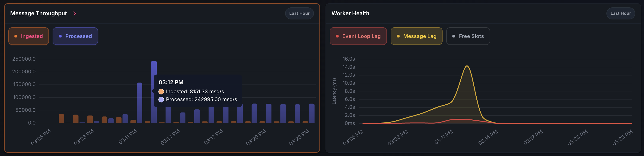Toggle the Ingested series off
Image resolution: width=644 pixels, height=156 pixels.
tap(29, 36)
